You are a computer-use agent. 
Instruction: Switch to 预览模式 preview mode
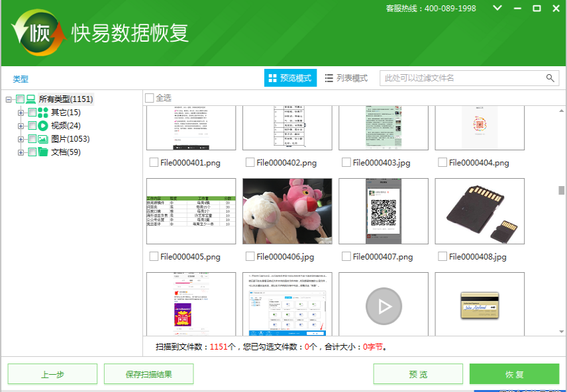click(x=290, y=78)
